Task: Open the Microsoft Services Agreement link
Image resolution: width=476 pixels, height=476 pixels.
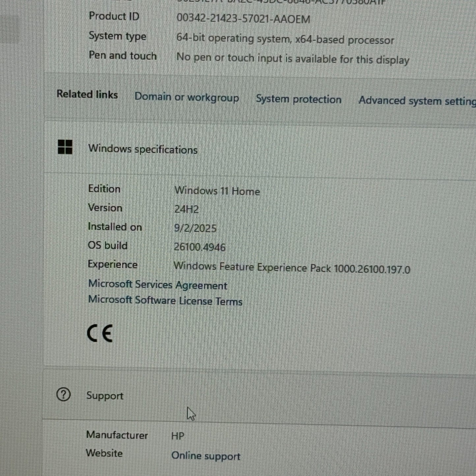Action: (158, 285)
